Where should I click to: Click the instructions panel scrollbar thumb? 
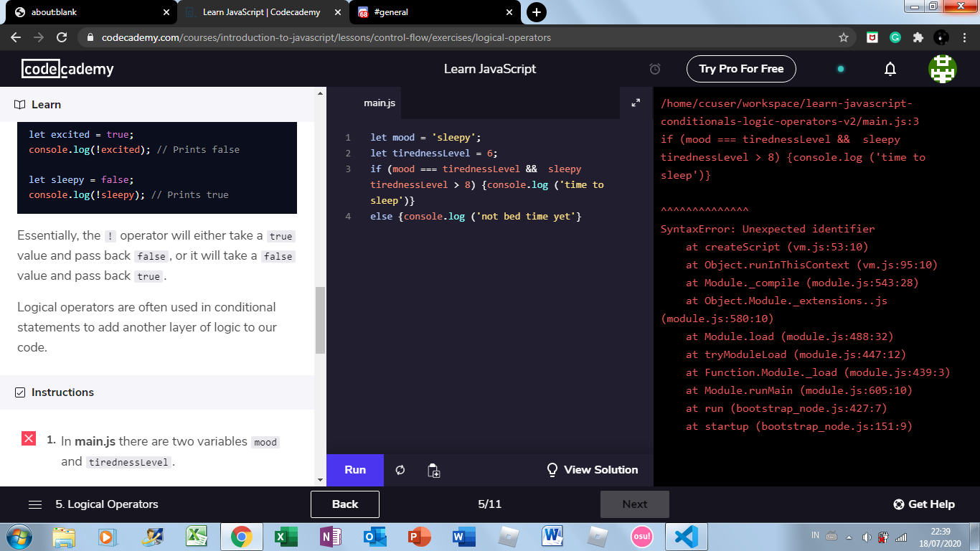pyautogui.click(x=320, y=320)
